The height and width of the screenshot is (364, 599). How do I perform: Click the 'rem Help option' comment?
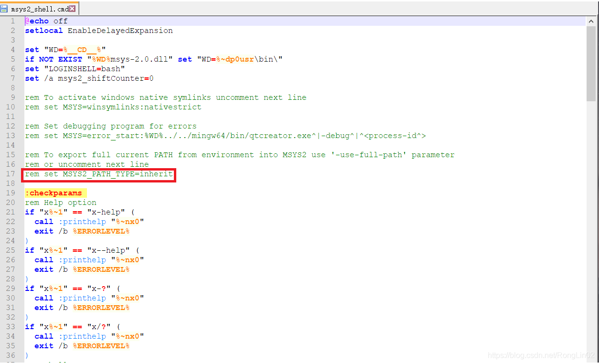pos(61,203)
